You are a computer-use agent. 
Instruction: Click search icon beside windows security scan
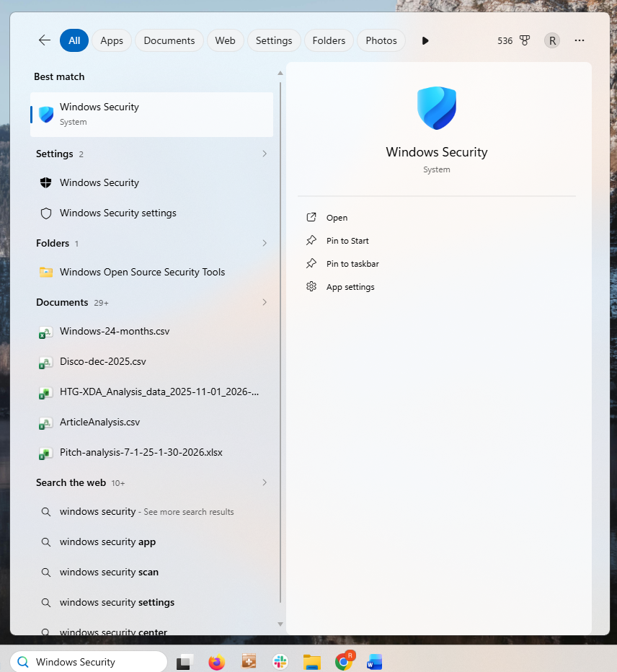pos(46,572)
